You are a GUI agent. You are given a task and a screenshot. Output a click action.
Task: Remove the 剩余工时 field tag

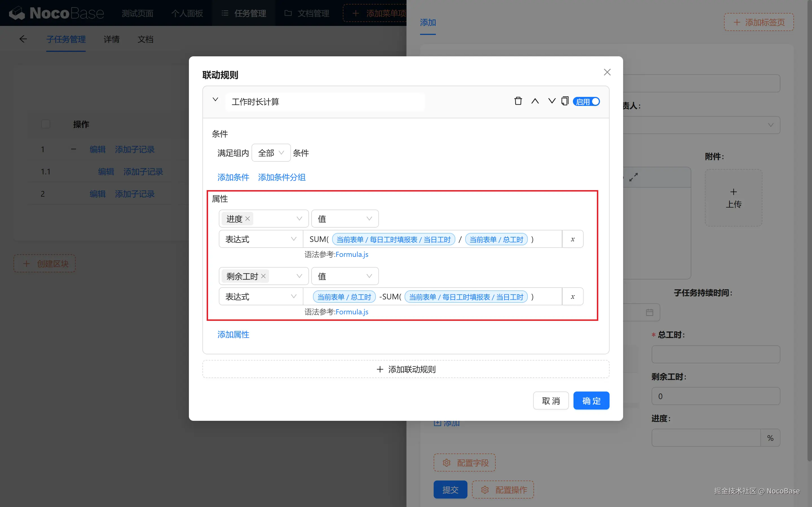(x=263, y=276)
